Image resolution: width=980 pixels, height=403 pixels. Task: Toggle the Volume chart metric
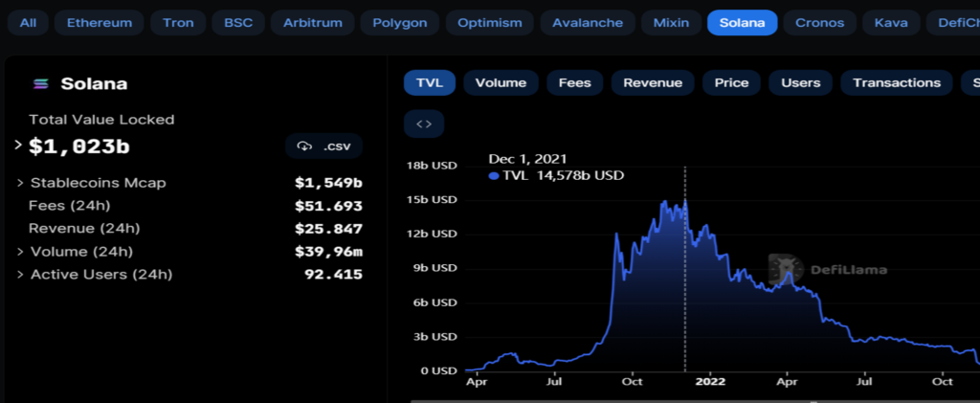pos(501,83)
